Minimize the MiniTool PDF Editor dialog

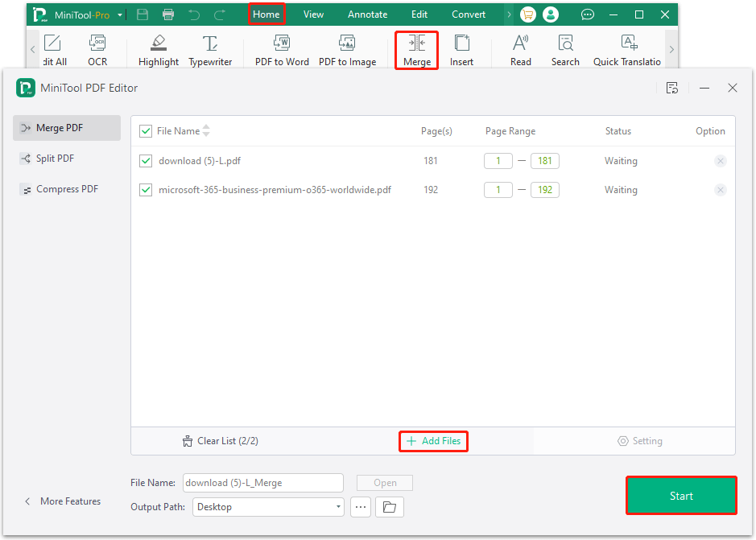click(704, 88)
